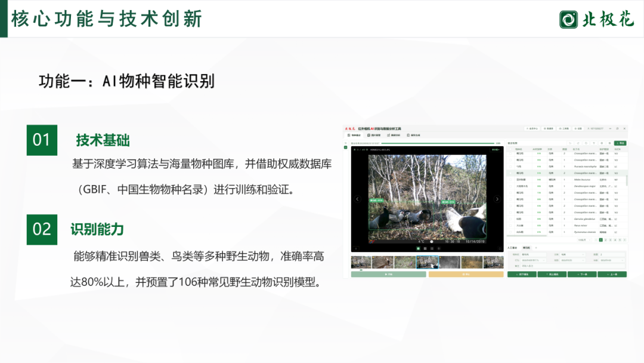Click gear settings icon in results toolbar
Viewport: 644px width, 363px height.
[602, 143]
